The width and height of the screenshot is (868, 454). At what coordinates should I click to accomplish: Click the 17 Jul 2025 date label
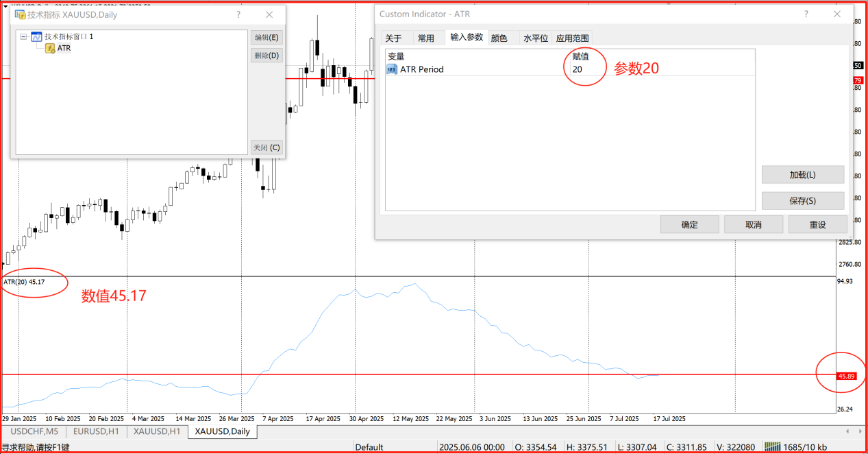[x=669, y=418]
